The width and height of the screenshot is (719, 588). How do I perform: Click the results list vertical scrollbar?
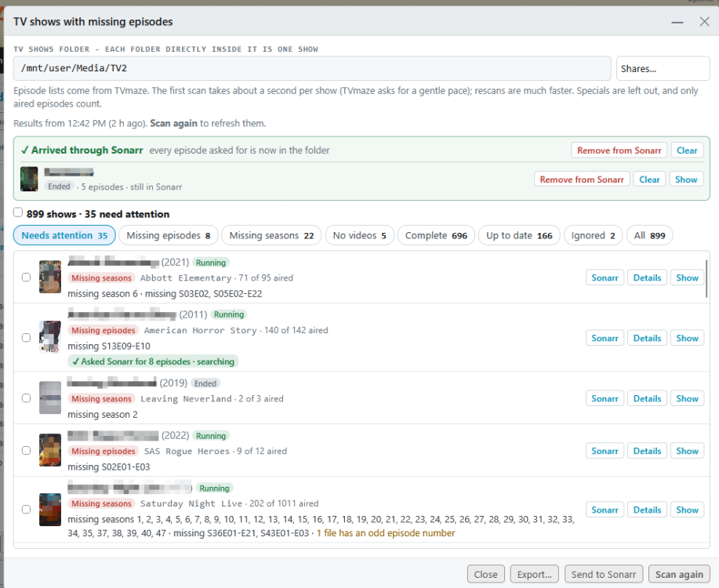pyautogui.click(x=706, y=278)
